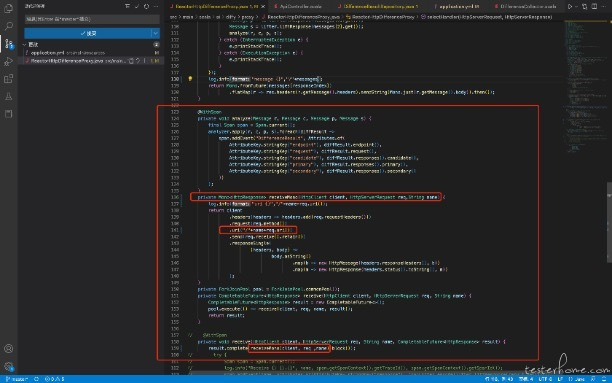
Task: Open the Explorer view in activity bar
Action: pos(8,9)
